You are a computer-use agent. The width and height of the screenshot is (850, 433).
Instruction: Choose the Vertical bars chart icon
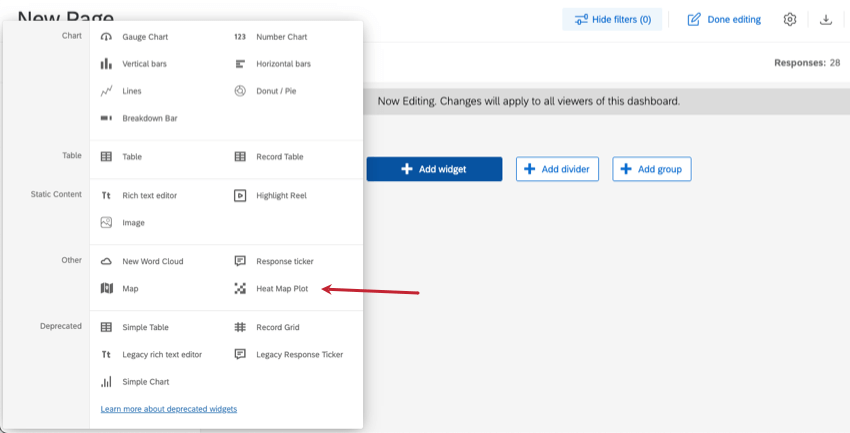[x=106, y=64]
